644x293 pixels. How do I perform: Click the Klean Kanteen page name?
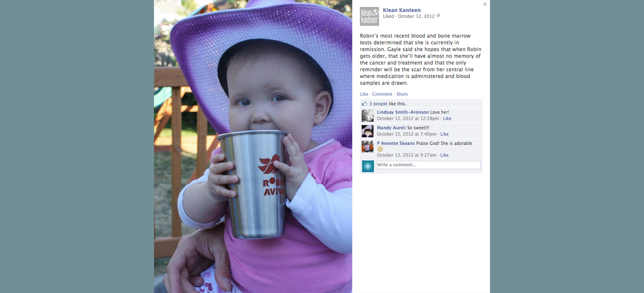click(401, 10)
